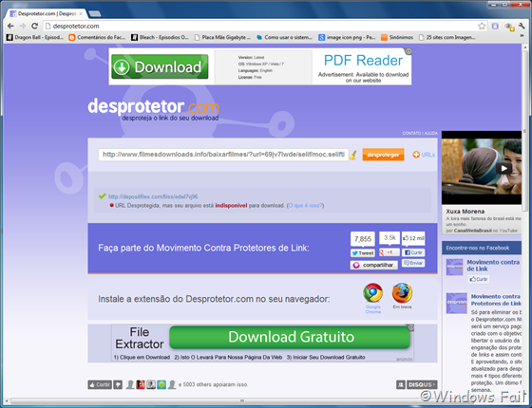Screen dimensions: 532x408
Task: Click the PDF Reader ad title
Action: pos(363,61)
